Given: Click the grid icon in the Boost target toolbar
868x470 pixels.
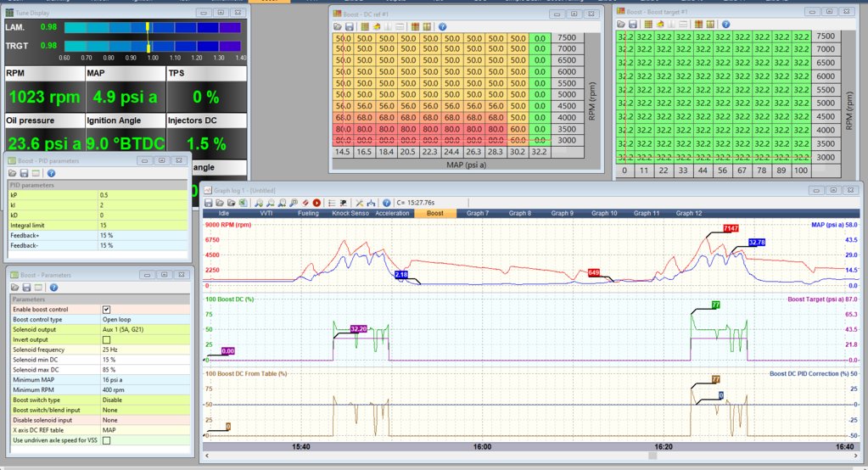Looking at the screenshot, I should click(x=648, y=25).
